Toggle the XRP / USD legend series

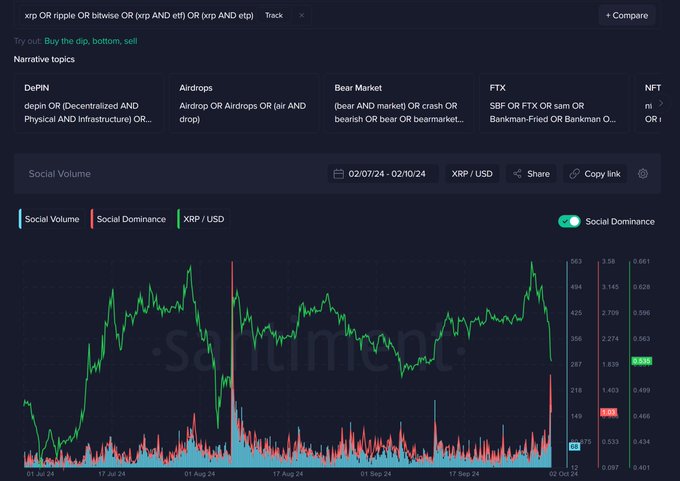point(203,219)
